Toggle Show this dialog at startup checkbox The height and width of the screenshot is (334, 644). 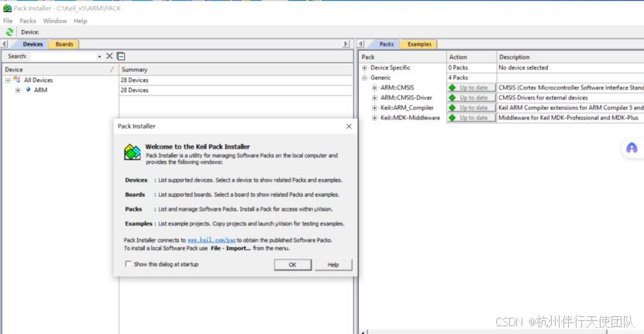[x=128, y=263]
